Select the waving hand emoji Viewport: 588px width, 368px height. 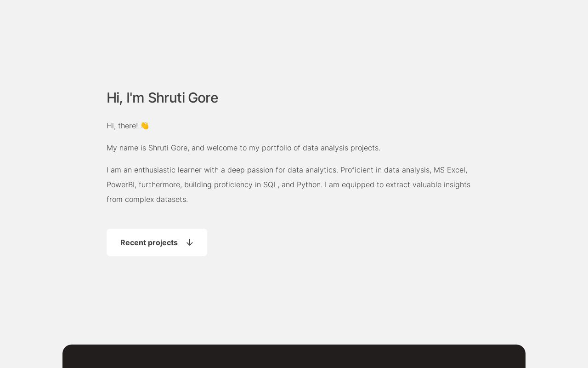pos(145,125)
